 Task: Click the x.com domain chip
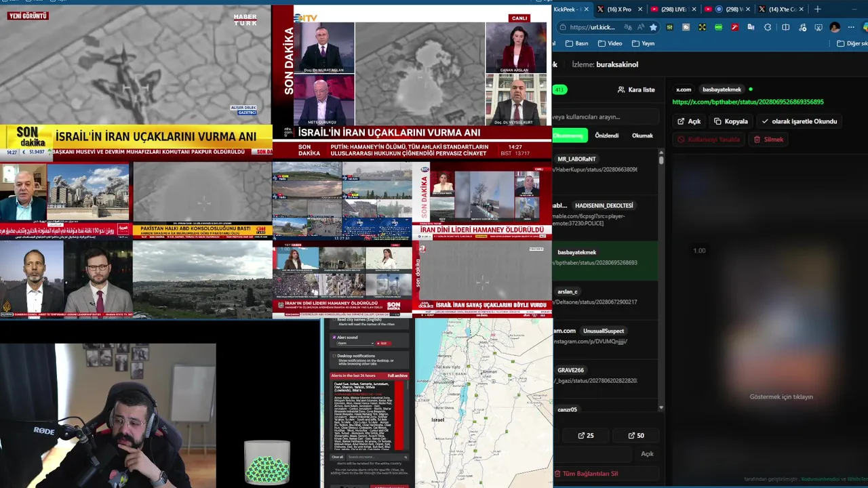pos(684,89)
